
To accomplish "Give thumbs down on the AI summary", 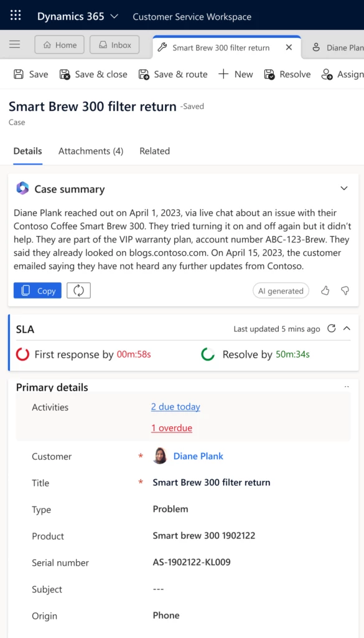I will click(344, 290).
